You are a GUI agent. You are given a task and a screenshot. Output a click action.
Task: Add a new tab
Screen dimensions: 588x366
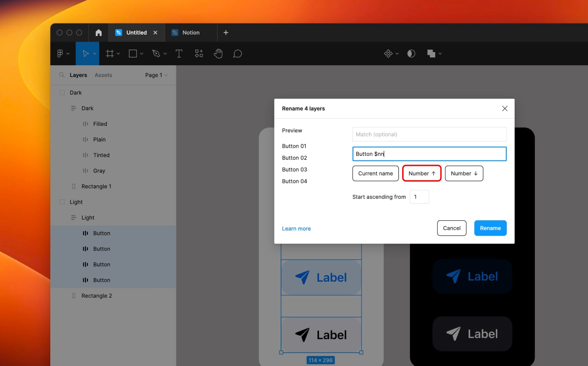tap(226, 32)
